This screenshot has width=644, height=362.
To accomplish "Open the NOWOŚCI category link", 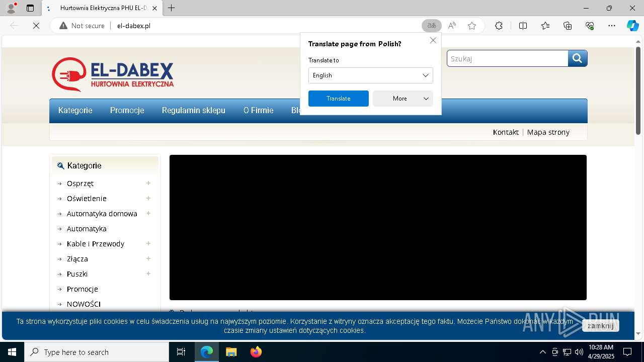I will click(84, 304).
